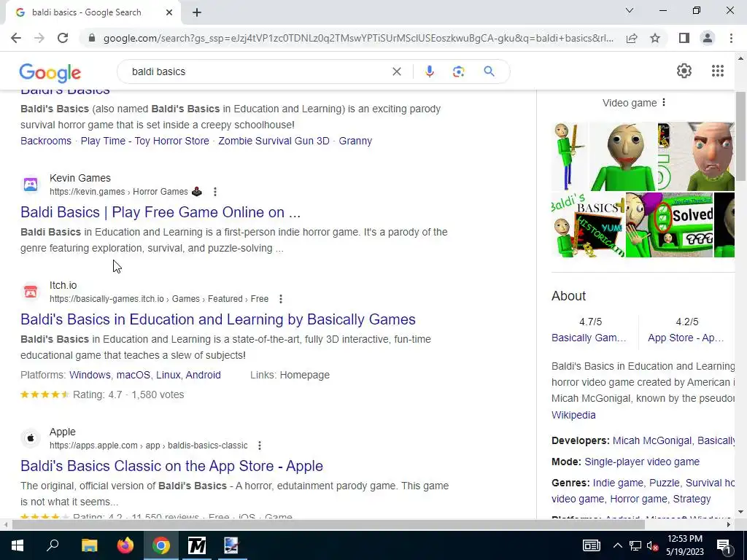This screenshot has width=747, height=560.
Task: Select the Windows platform link
Action: (90, 375)
